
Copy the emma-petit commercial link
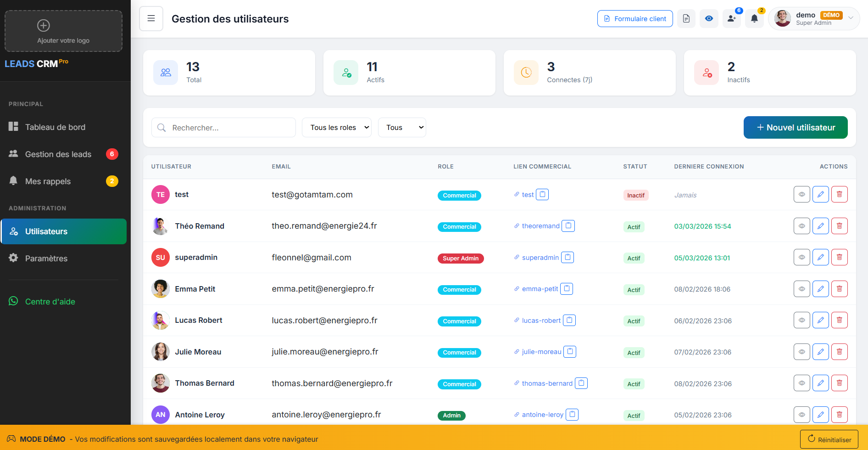[567, 289]
